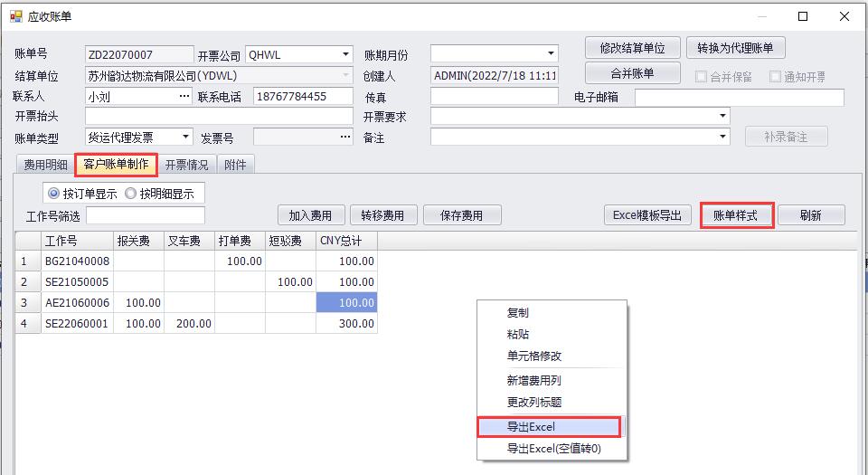Open invoice number ellipsis next to 发票号
Image resolution: width=868 pixels, height=475 pixels.
[x=345, y=137]
